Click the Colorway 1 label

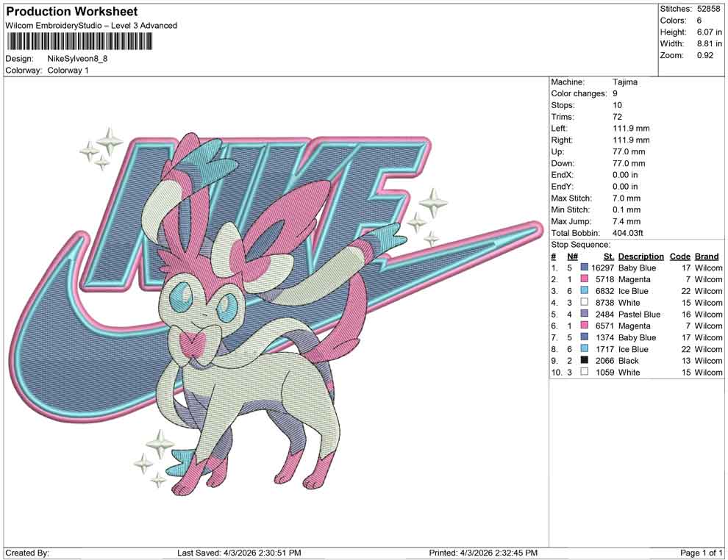pos(70,71)
